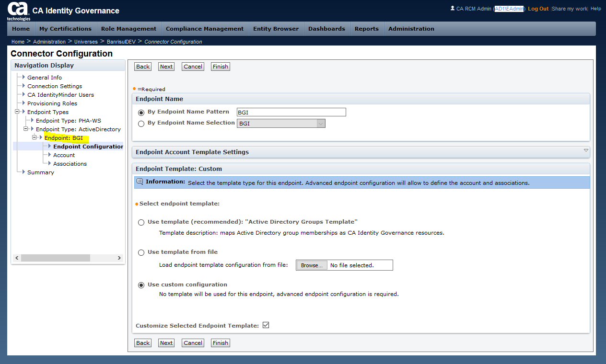Toggle the Customize Selected Endpoint Template checkbox
Screen dimensions: 606x364
[266, 325]
